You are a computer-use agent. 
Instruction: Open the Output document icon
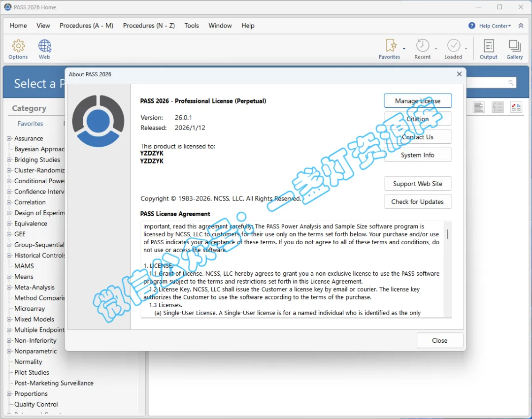tap(489, 46)
